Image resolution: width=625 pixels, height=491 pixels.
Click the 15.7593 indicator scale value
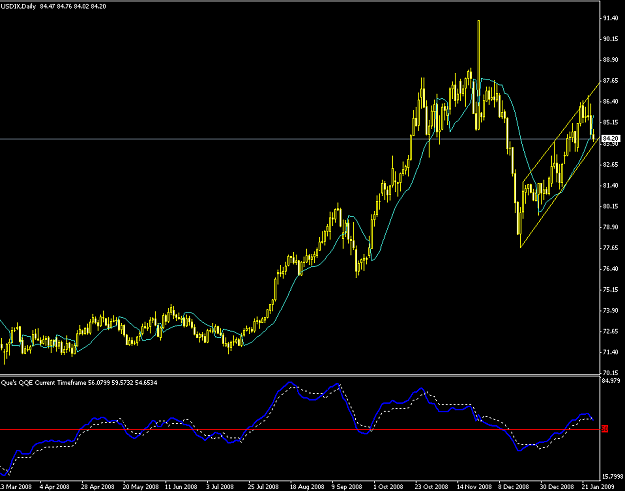pyautogui.click(x=613, y=476)
